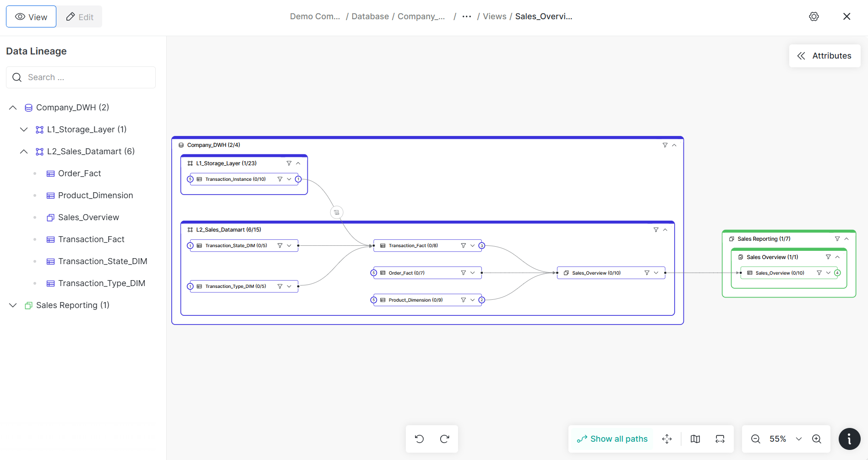
Task: Click the lineage search field
Action: point(81,77)
